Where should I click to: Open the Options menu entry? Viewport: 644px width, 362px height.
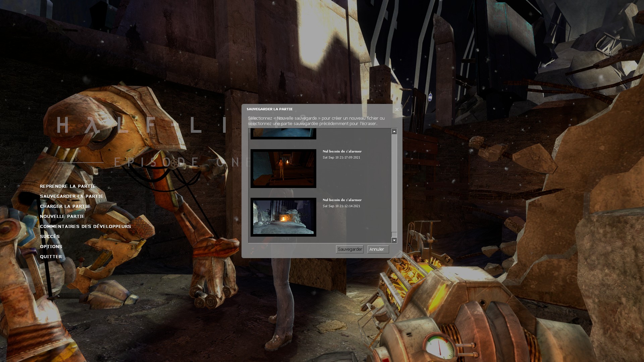[x=51, y=247]
